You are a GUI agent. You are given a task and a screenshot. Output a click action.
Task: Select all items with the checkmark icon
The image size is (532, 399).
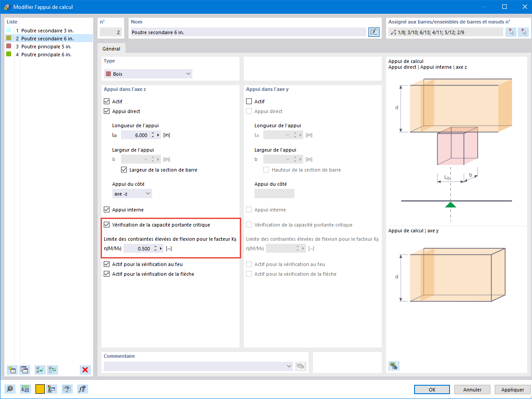tap(40, 370)
